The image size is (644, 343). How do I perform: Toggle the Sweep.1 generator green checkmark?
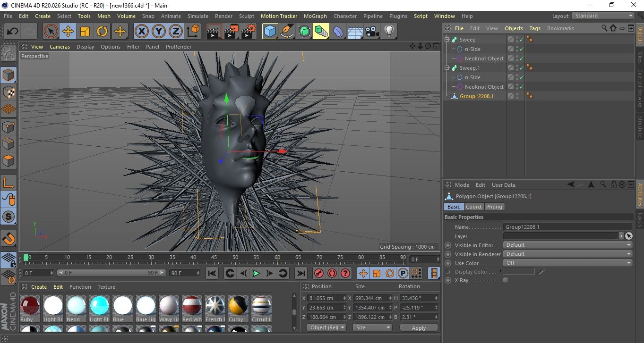point(522,68)
